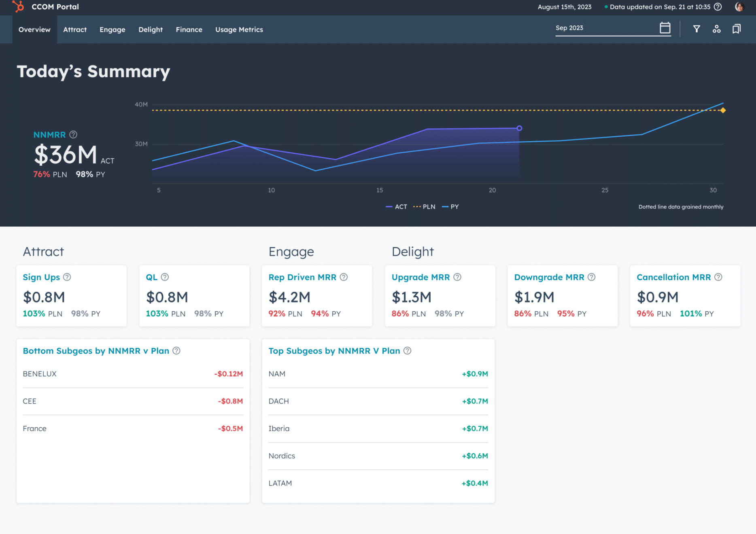Screen dimensions: 756x534
Task: Open the Top Subgeos by NNMRR info tooltip
Action: pyautogui.click(x=407, y=351)
